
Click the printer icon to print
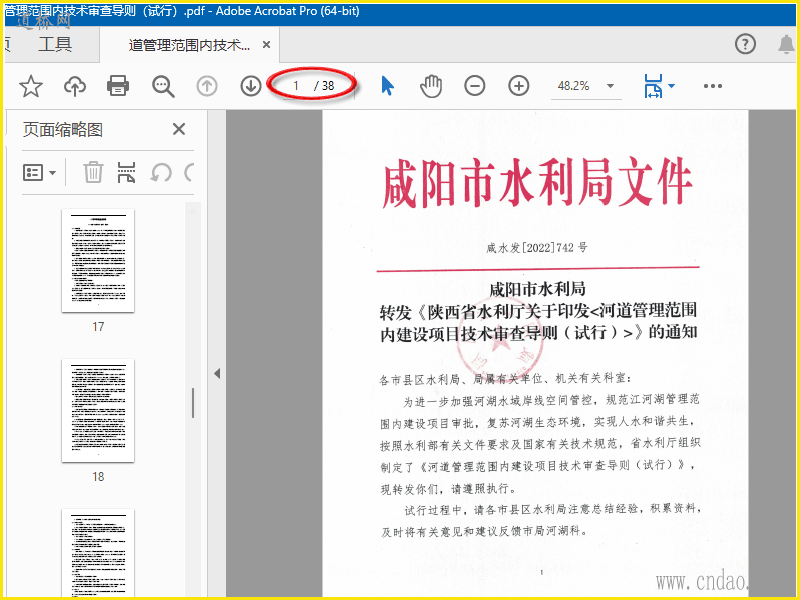coord(118,86)
